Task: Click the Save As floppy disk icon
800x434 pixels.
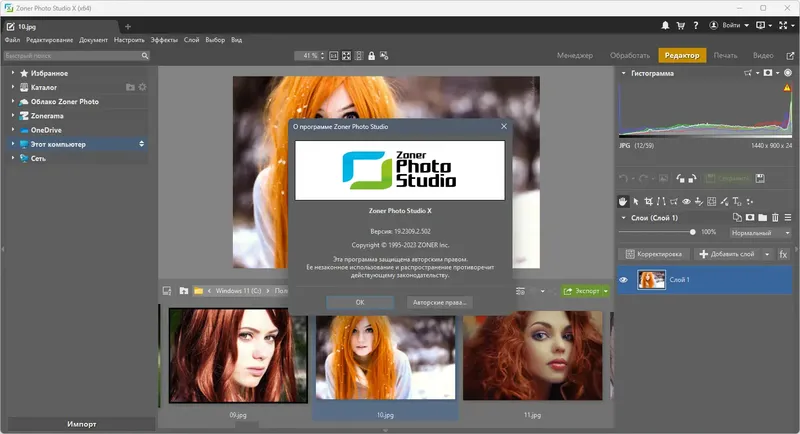Action: point(760,178)
